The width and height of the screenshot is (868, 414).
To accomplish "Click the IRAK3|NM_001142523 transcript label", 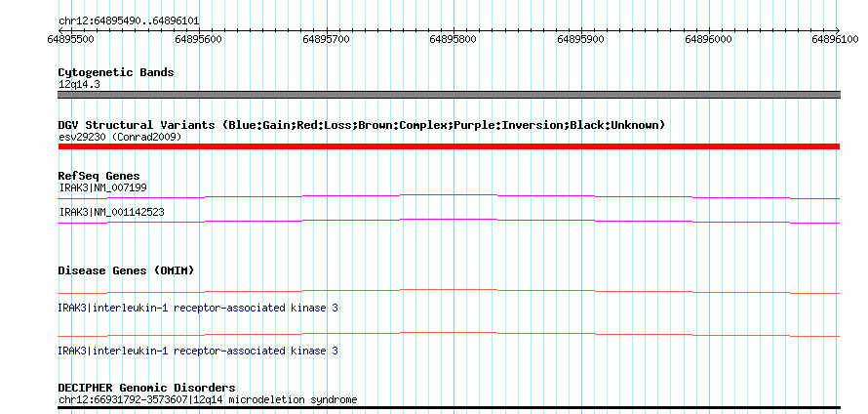I will tap(111, 212).
